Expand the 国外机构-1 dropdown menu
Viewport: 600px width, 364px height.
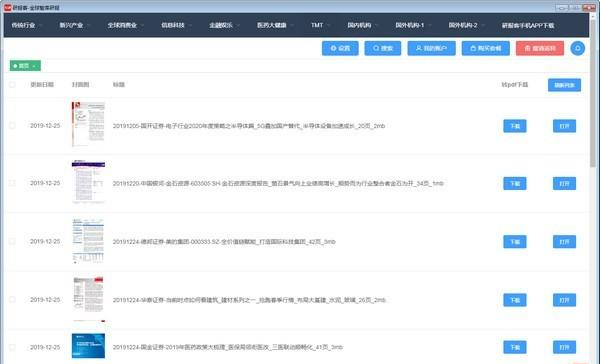[413, 25]
